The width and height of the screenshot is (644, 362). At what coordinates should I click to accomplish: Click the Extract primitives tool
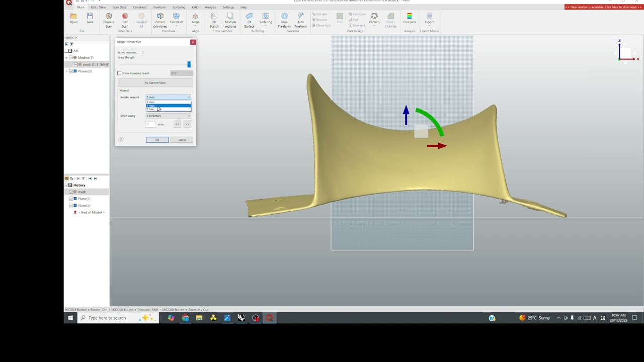pyautogui.click(x=160, y=20)
